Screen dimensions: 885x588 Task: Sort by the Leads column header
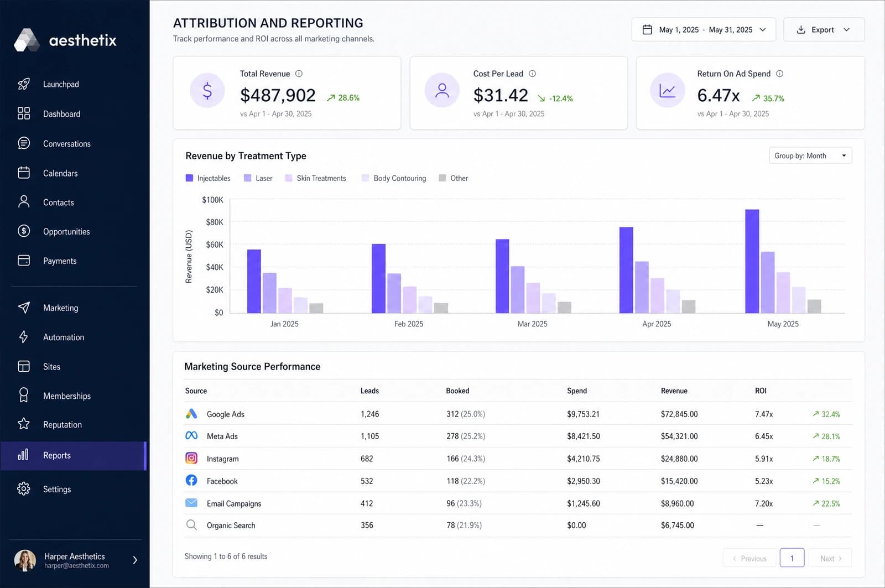click(x=369, y=391)
